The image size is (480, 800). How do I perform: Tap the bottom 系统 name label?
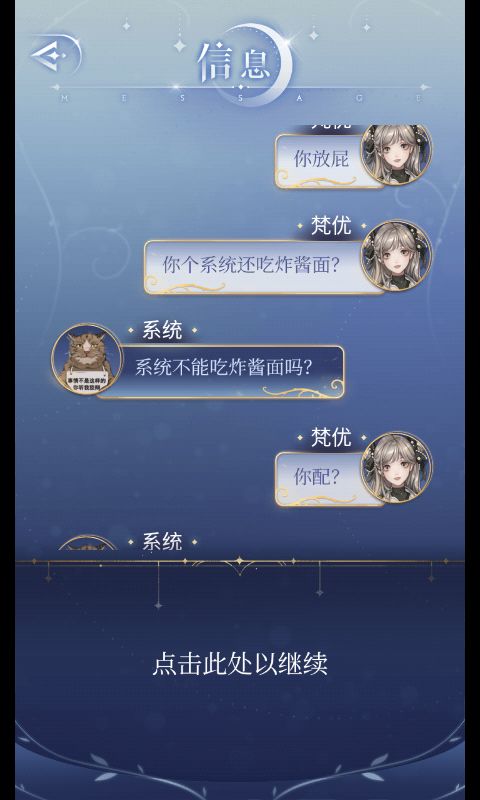point(162,541)
